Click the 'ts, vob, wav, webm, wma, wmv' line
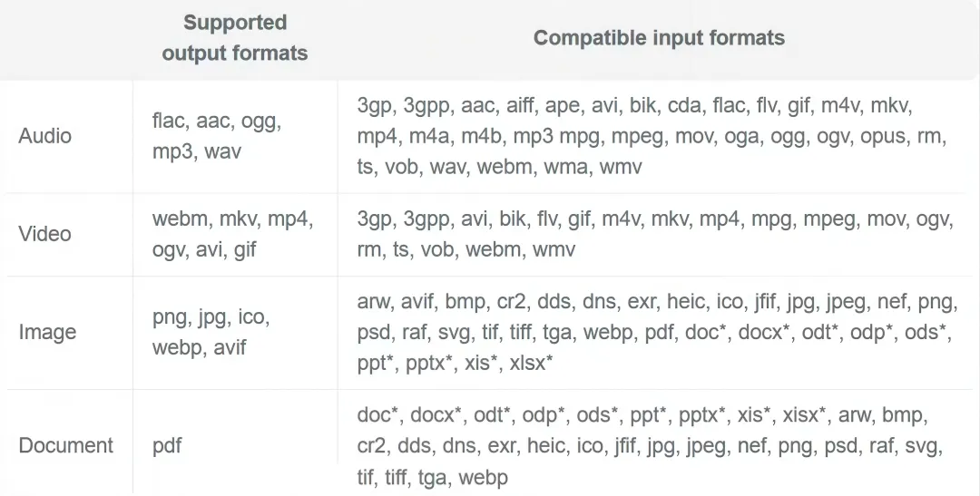 pyautogui.click(x=499, y=167)
